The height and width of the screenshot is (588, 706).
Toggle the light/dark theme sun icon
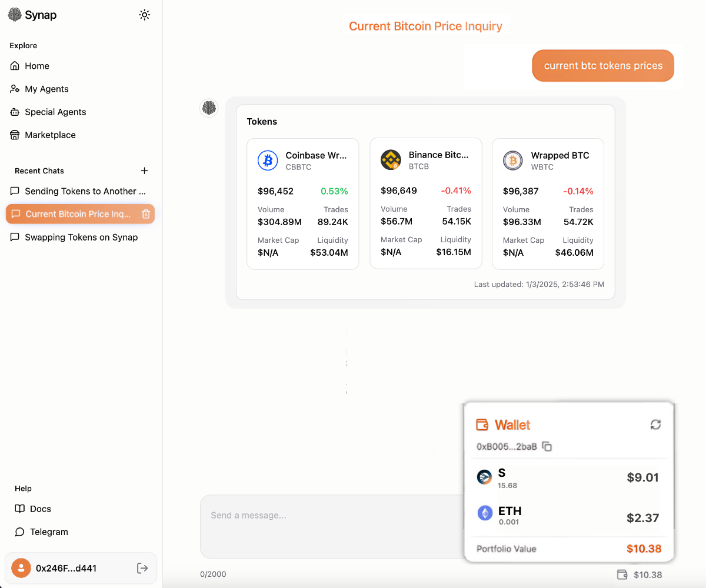coord(144,15)
